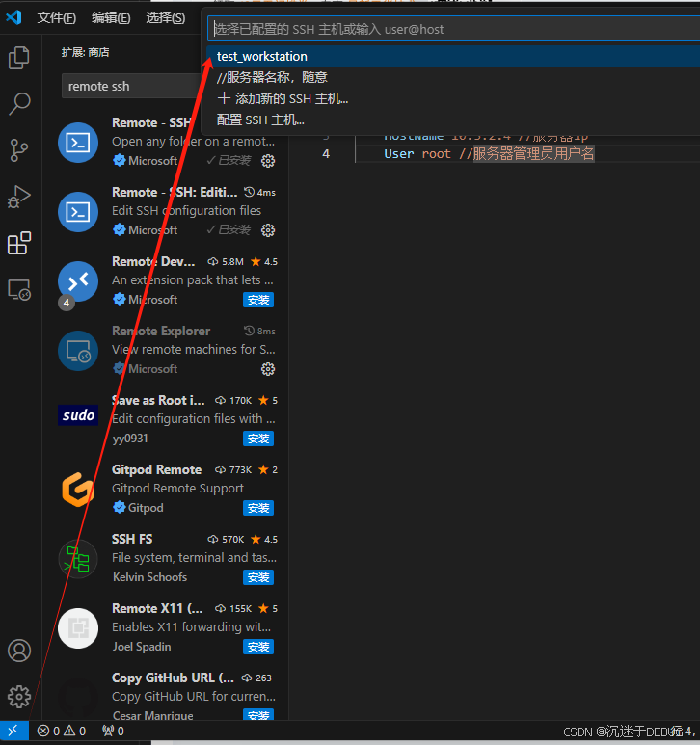Viewport: 700px width, 745px height.
Task: Install the Save as Root extension
Action: coord(258,439)
